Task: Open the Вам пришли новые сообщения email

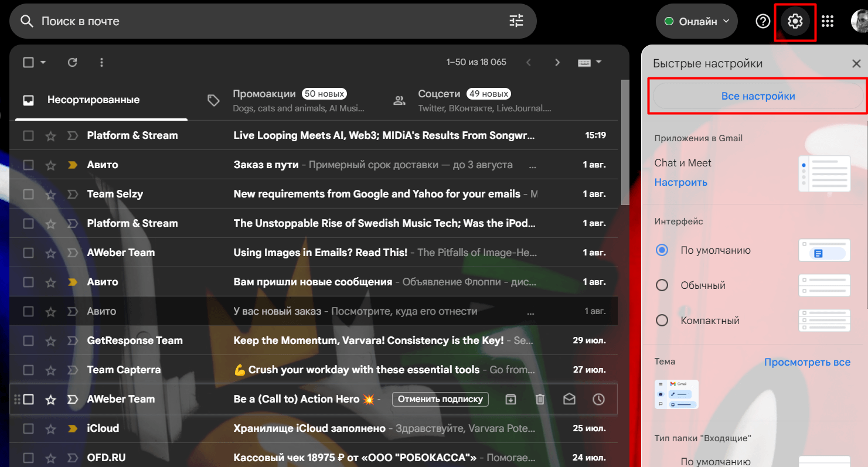Action: 314,282
